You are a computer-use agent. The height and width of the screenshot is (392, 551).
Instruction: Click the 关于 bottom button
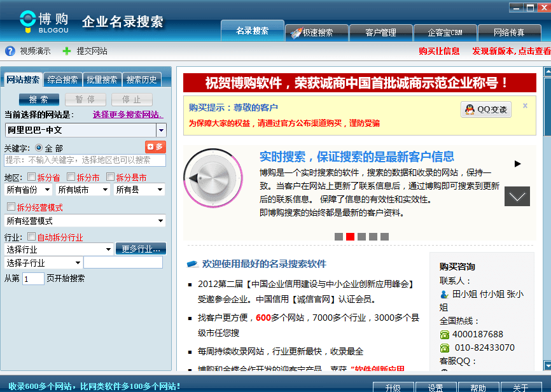521,388
